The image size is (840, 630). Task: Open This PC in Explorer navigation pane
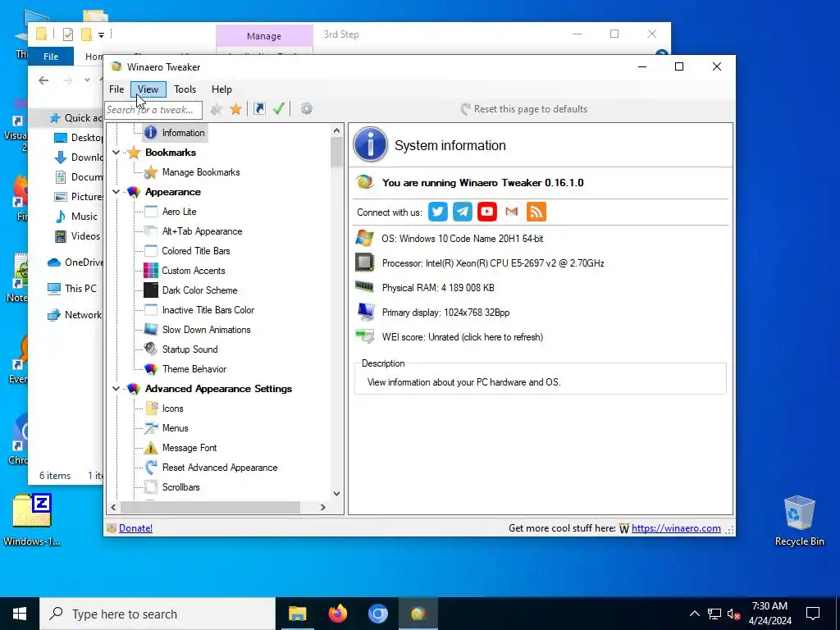(80, 288)
